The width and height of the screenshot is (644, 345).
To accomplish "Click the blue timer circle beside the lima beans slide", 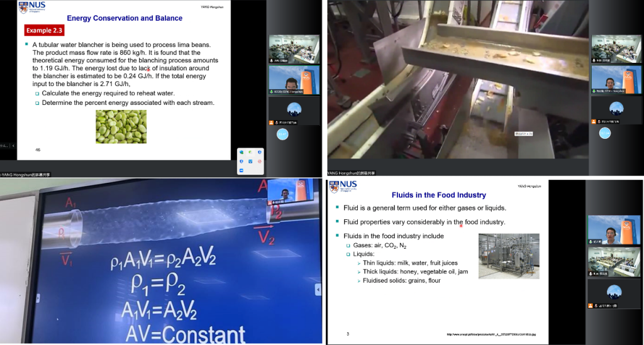I will click(282, 134).
